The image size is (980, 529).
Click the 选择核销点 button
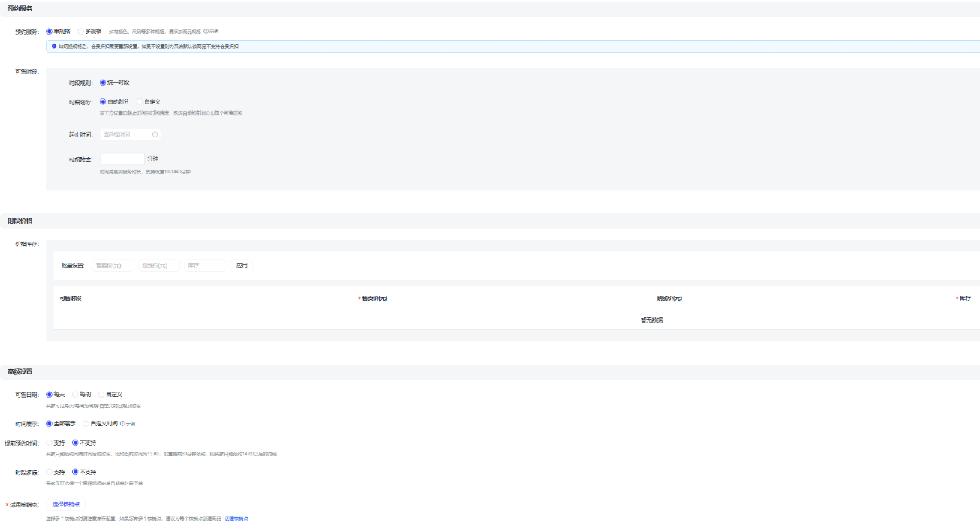pyautogui.click(x=65, y=504)
